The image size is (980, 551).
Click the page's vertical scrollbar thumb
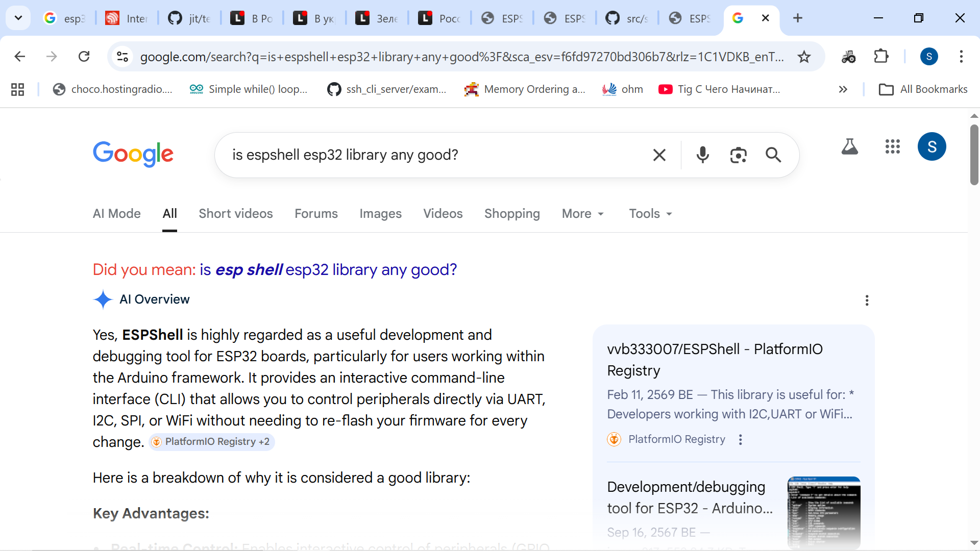coord(974,154)
